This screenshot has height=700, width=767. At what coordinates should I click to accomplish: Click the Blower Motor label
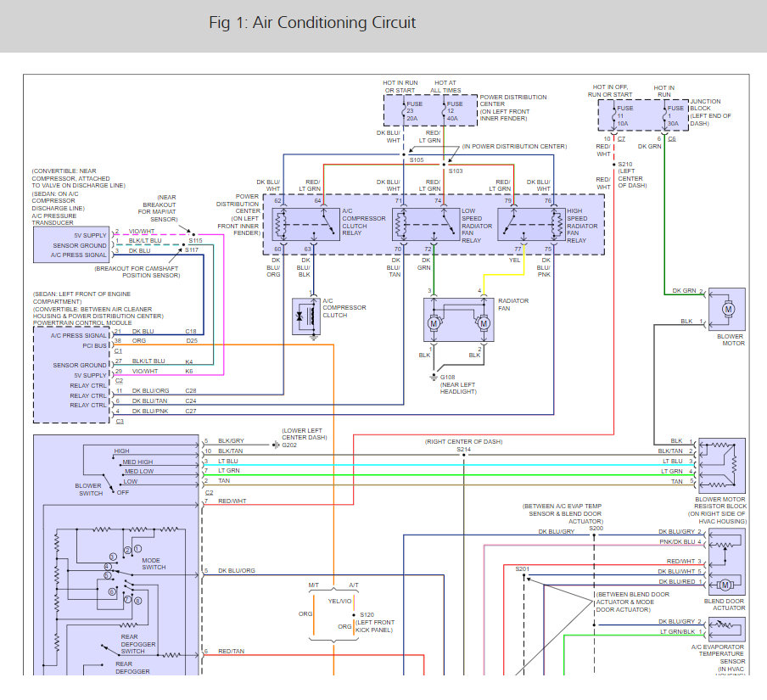[x=731, y=340]
